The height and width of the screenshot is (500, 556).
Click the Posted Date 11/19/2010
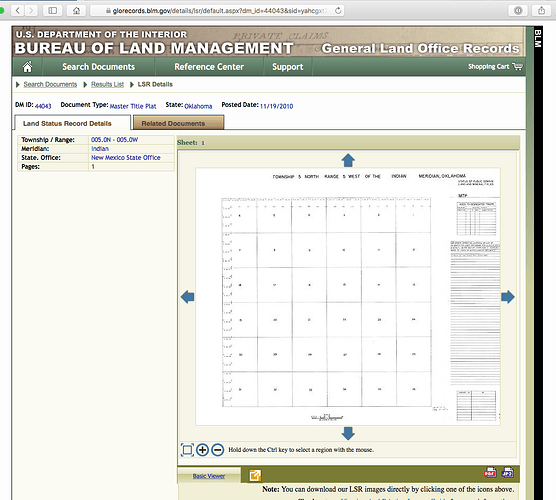[x=277, y=106]
